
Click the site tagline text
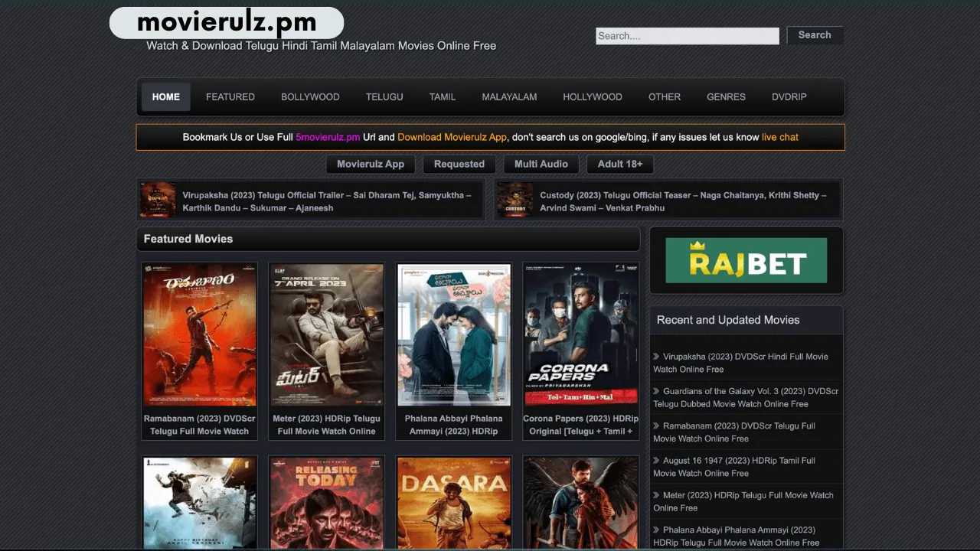pyautogui.click(x=322, y=46)
